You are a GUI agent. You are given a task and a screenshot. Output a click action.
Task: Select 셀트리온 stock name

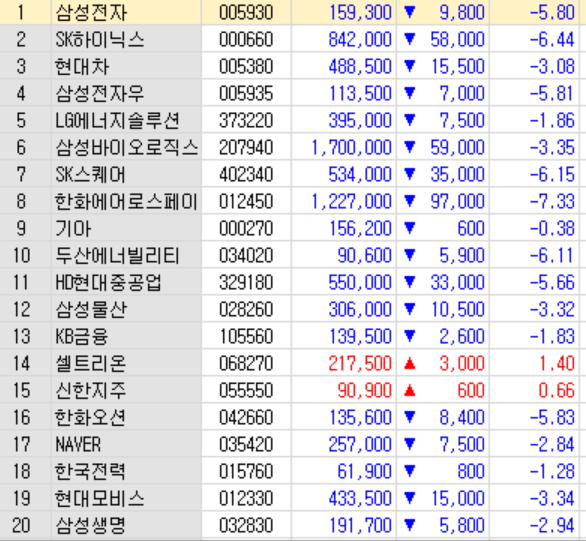click(x=91, y=364)
